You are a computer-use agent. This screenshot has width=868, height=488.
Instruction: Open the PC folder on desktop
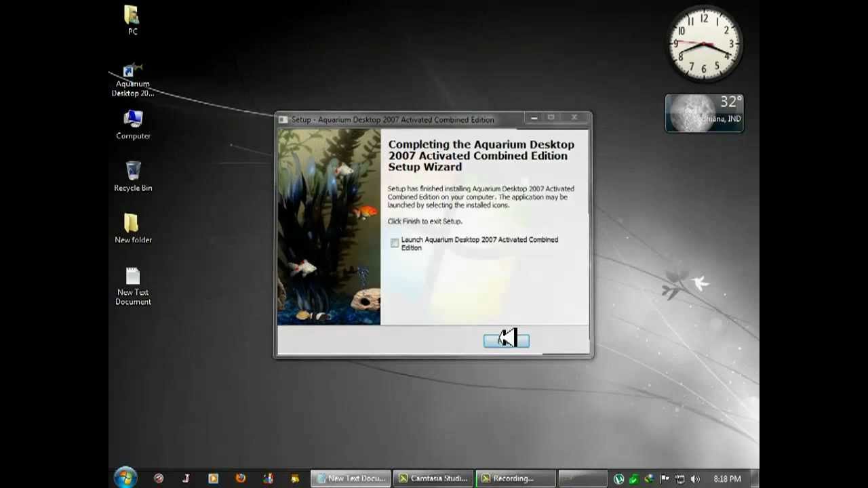pyautogui.click(x=132, y=20)
